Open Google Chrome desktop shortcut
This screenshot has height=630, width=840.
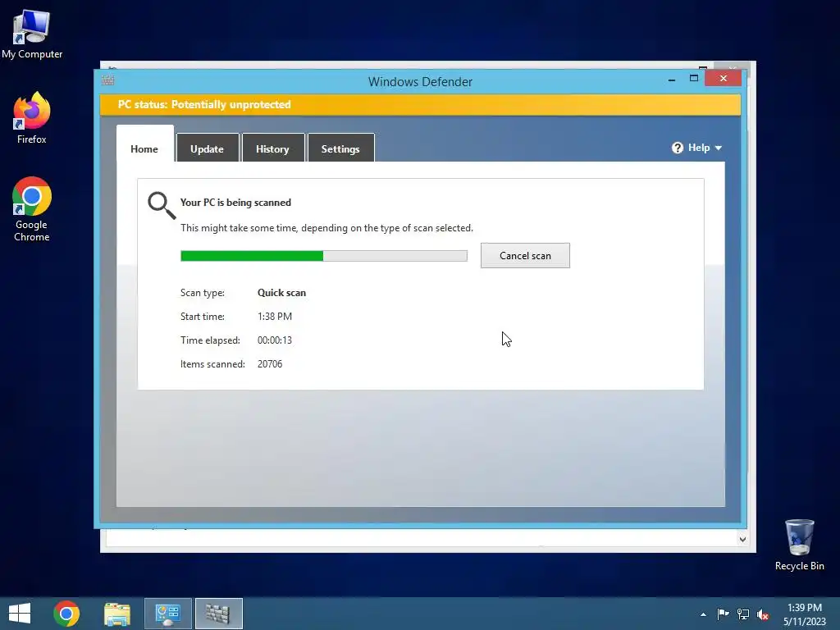tap(32, 209)
